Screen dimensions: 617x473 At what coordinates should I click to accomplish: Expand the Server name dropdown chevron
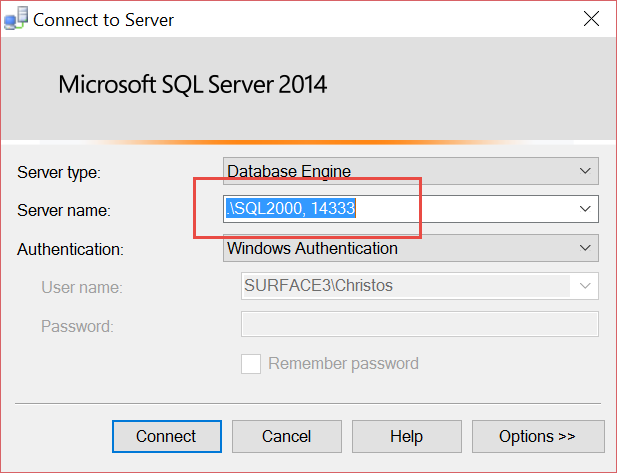coord(585,209)
